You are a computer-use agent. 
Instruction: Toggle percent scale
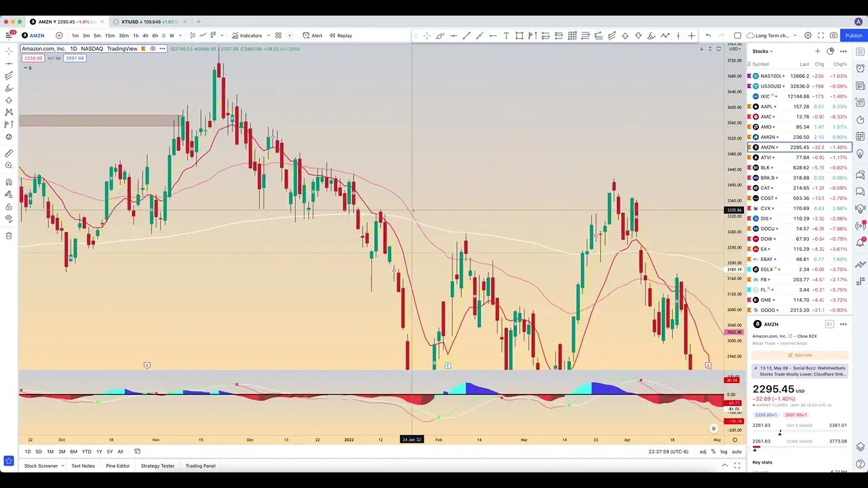coord(713,451)
